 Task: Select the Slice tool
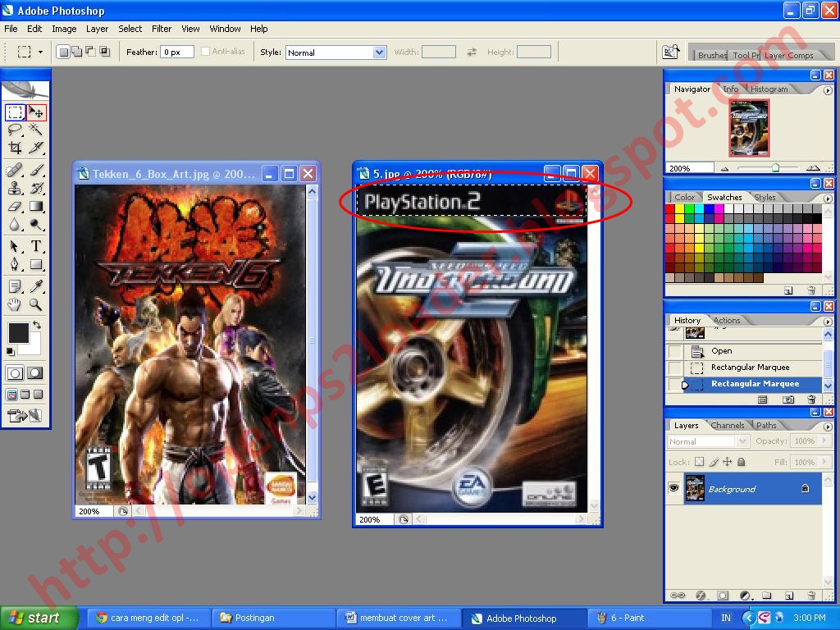(36, 148)
